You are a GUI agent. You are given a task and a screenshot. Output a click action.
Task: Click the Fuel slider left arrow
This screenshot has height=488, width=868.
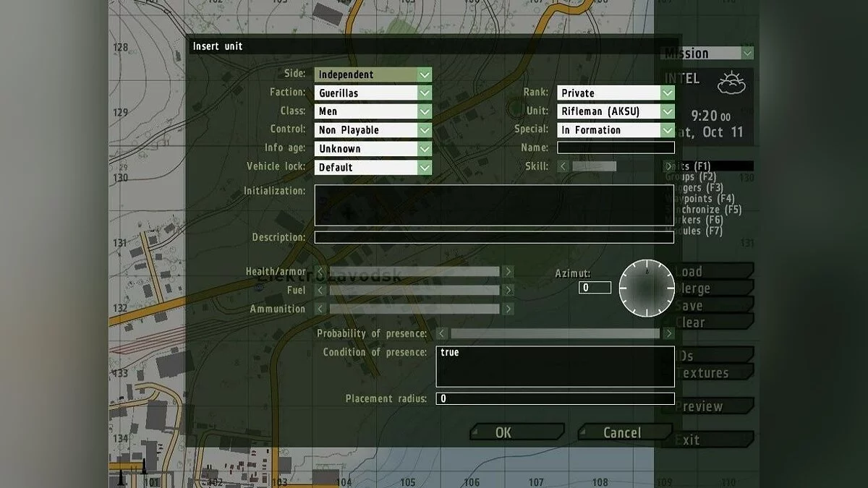click(322, 291)
